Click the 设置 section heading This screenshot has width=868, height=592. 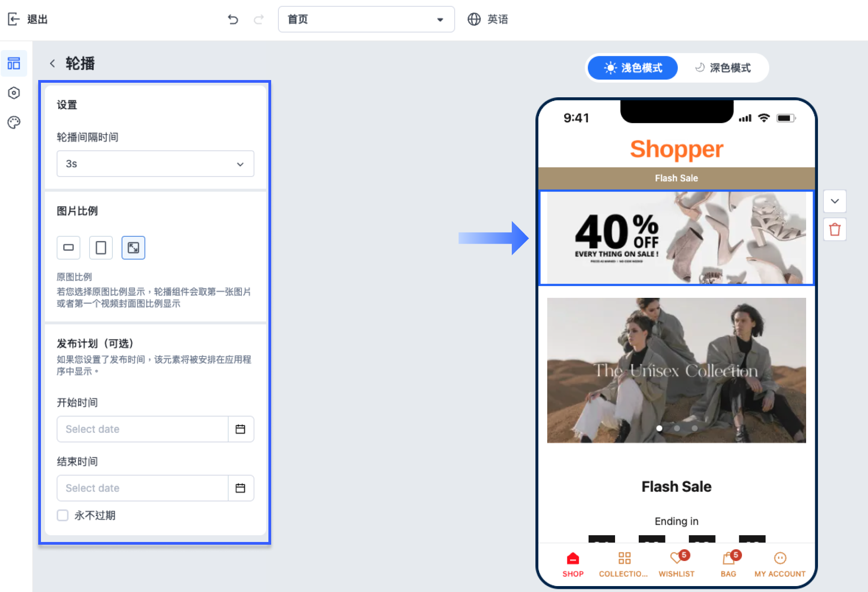coord(67,105)
